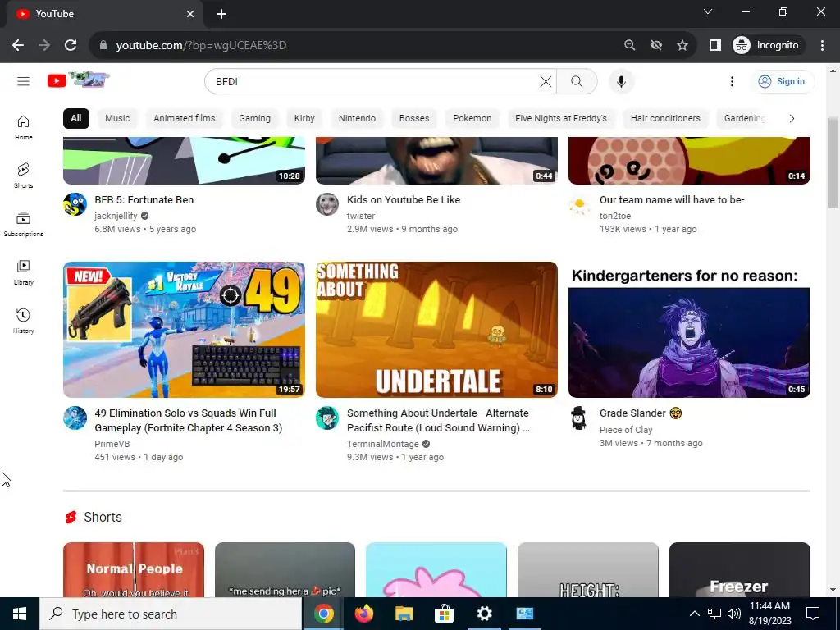Image resolution: width=840 pixels, height=630 pixels.
Task: Open Chrome three-dot menu
Action: click(822, 46)
